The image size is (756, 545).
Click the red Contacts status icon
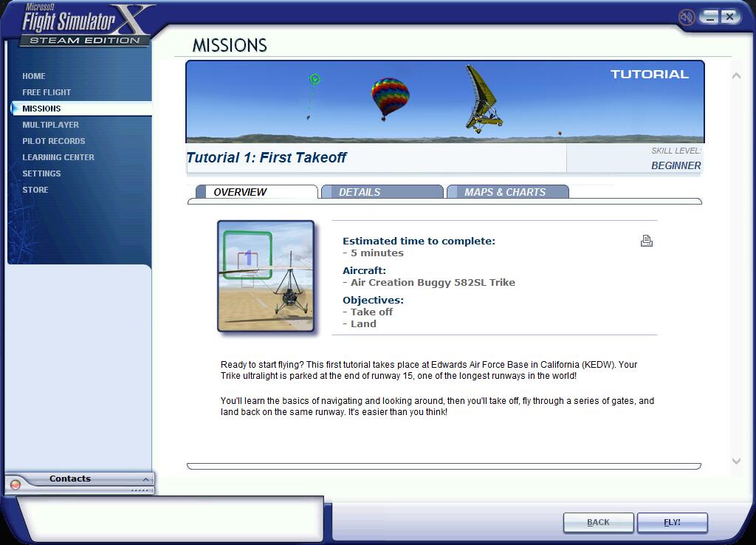click(16, 484)
